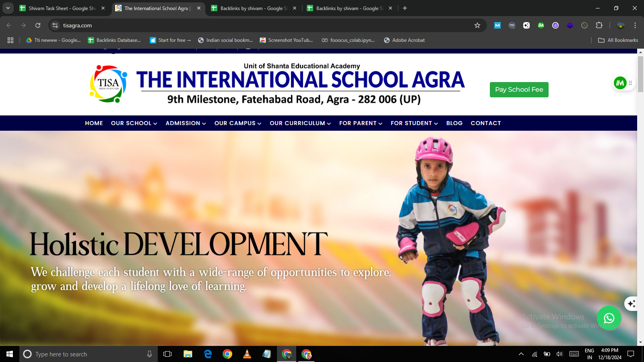Screen dimensions: 644x362
Task: Open the network icon in system tray
Action: (535, 354)
